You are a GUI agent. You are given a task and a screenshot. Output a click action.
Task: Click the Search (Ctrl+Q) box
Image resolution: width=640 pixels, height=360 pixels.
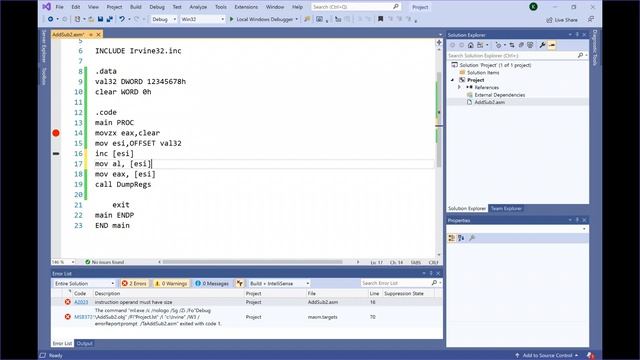pyautogui.click(x=356, y=7)
